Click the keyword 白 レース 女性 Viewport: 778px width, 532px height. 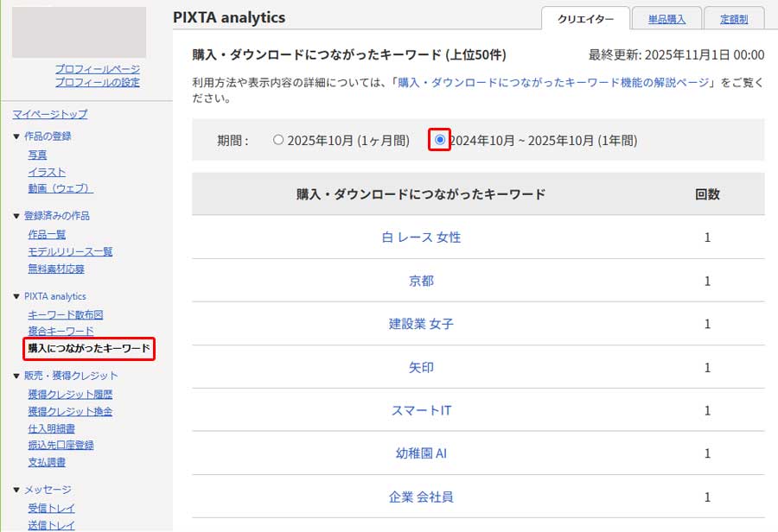tap(421, 237)
